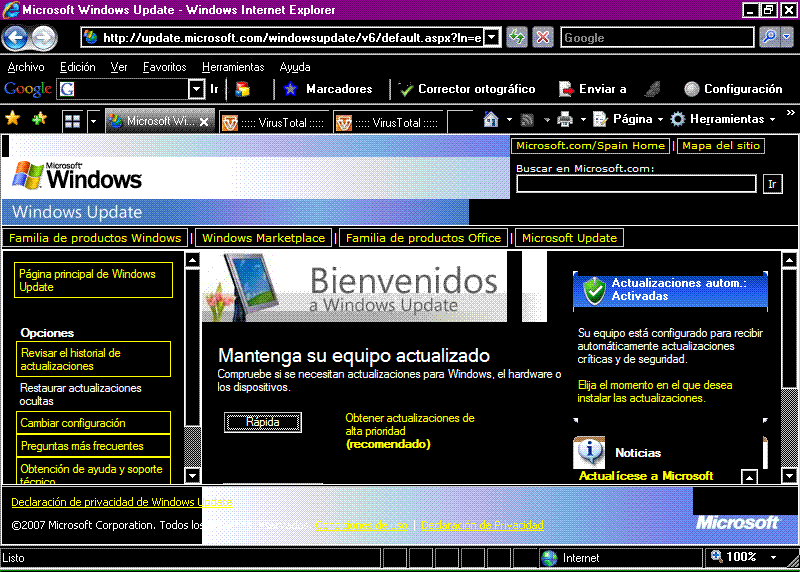Stop loading with the red X icon
This screenshot has width=800, height=572.
543,37
